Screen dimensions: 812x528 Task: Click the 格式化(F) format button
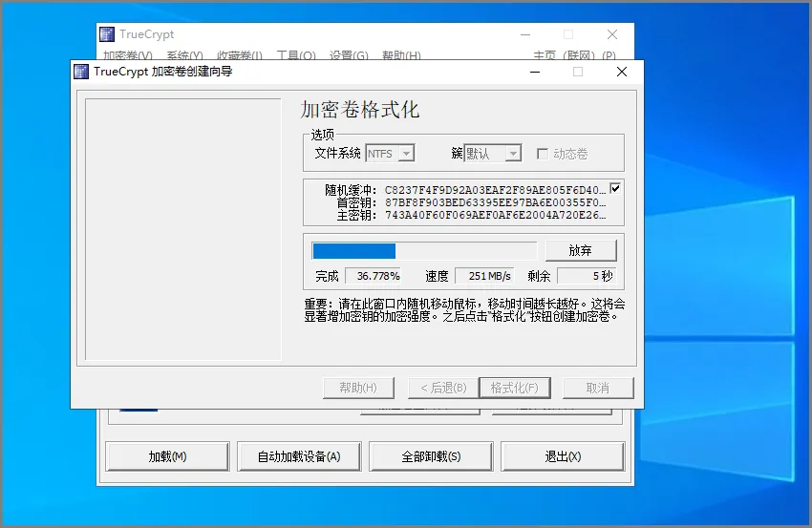coord(515,388)
